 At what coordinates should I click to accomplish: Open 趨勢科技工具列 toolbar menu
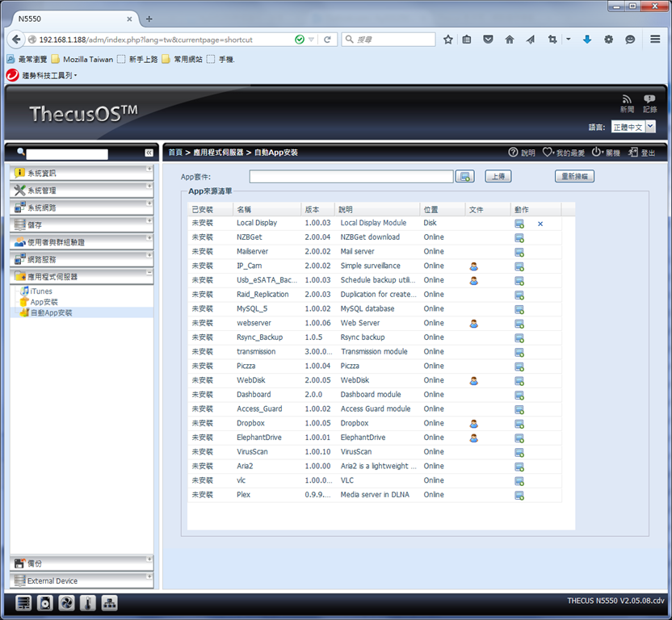[42, 75]
